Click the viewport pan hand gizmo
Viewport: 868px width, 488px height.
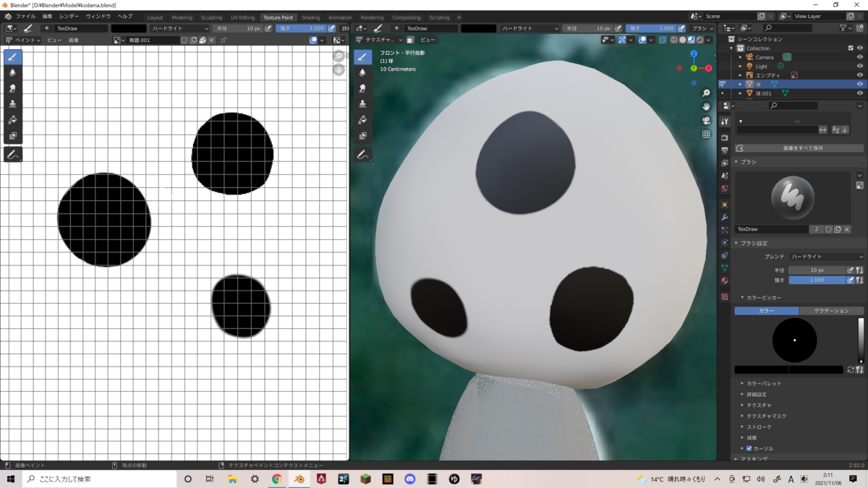706,106
